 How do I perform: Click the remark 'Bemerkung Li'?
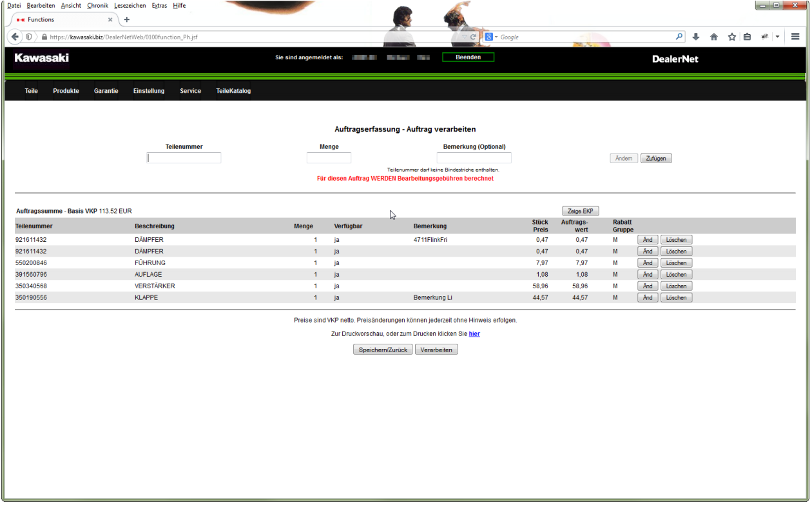coord(433,298)
